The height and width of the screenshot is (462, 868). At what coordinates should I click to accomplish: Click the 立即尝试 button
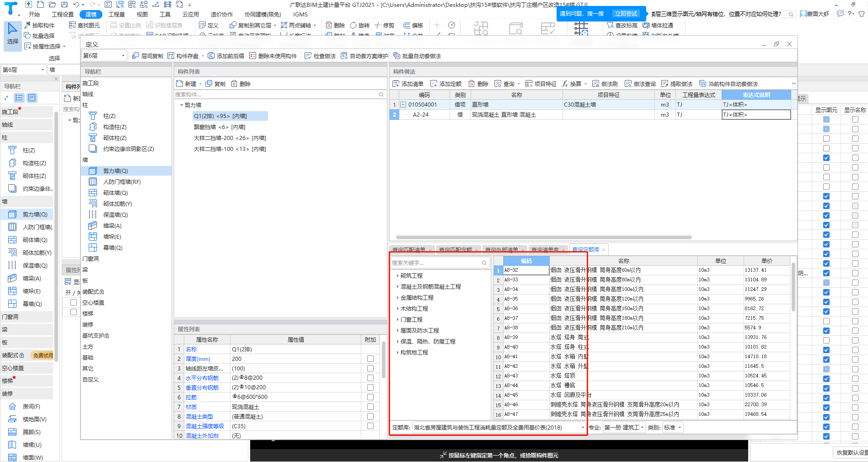tap(626, 14)
